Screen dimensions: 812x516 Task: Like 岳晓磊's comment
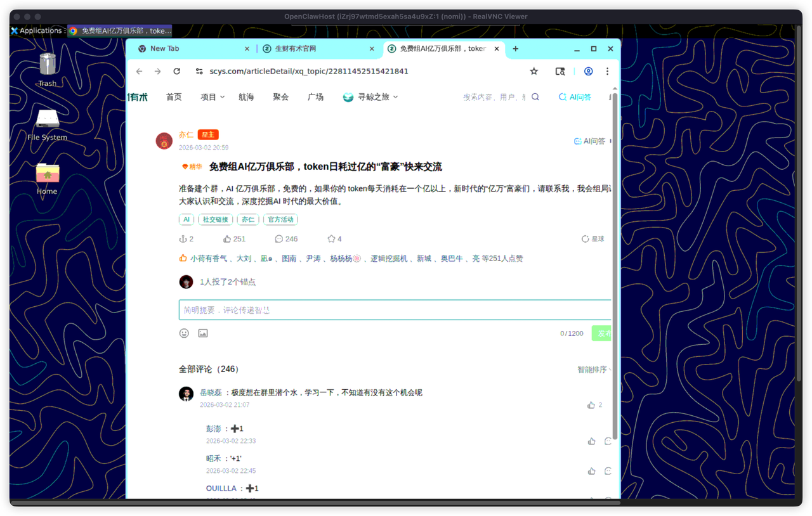point(591,405)
